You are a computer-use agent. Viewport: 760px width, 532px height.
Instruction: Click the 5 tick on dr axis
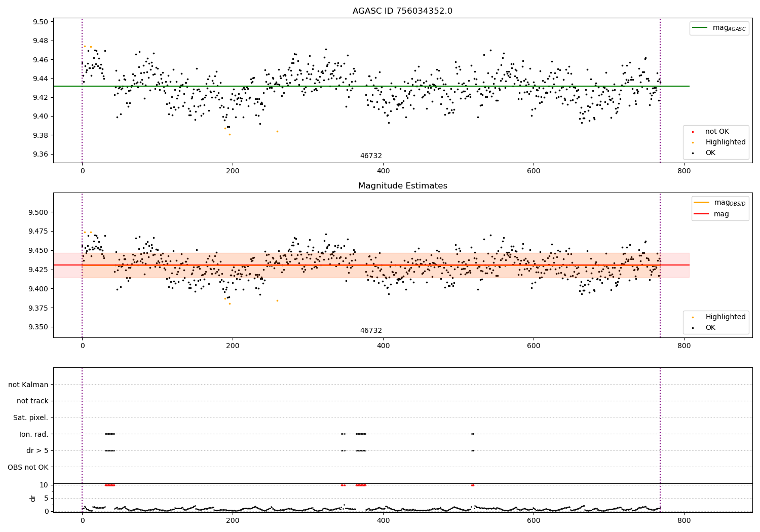coord(46,499)
